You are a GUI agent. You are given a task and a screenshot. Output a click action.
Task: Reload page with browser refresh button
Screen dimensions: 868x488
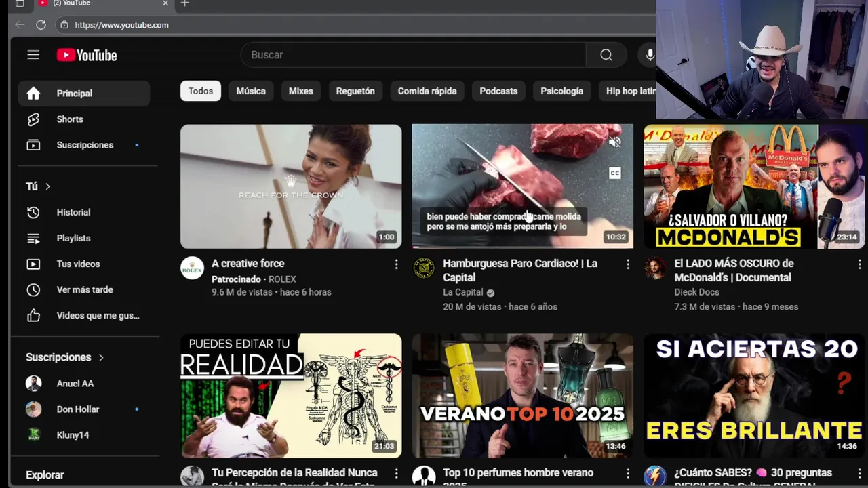(41, 25)
